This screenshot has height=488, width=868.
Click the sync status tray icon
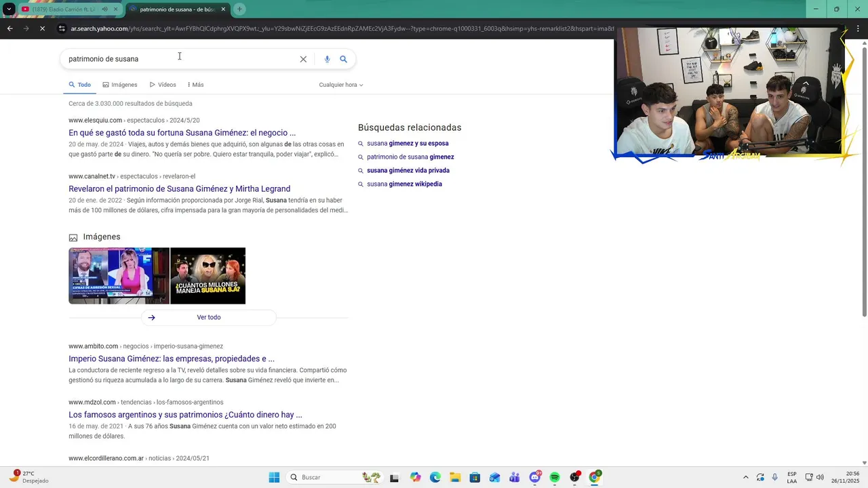[760, 477]
